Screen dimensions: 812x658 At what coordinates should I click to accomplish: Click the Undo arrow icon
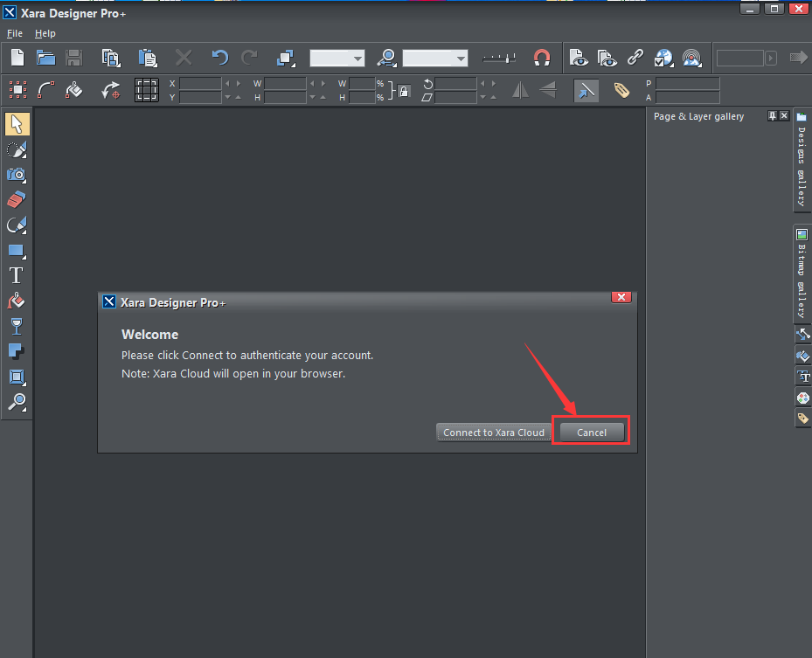(x=219, y=58)
